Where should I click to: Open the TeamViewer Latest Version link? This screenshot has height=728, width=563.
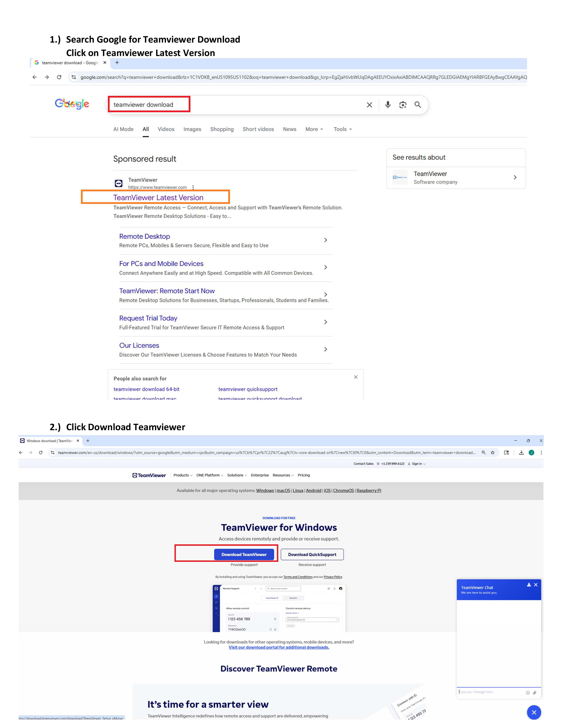tap(158, 197)
